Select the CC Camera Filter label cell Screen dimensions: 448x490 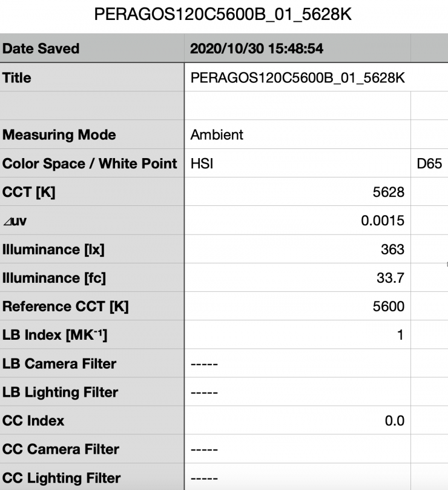click(x=91, y=449)
